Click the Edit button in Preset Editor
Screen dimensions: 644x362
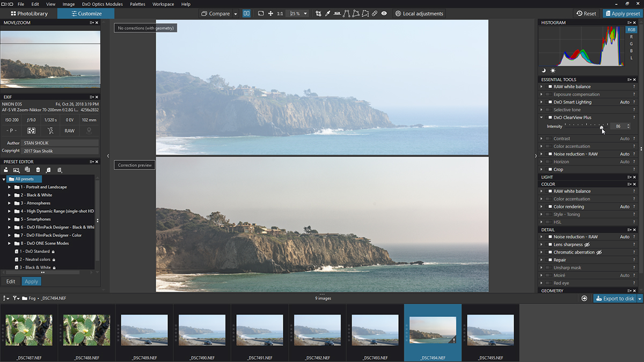pyautogui.click(x=11, y=282)
